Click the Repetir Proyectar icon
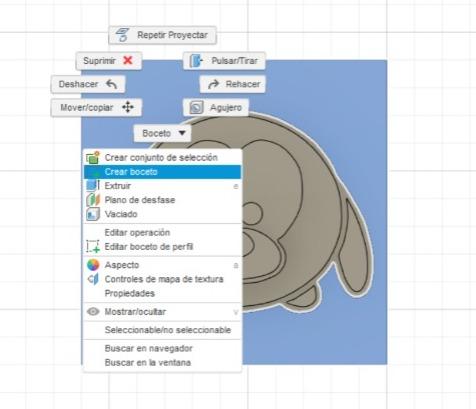This screenshot has height=409, width=476. point(122,35)
